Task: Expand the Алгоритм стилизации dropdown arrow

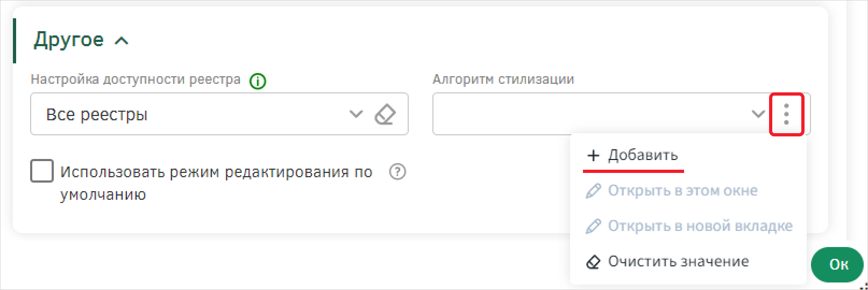Action: tap(758, 114)
